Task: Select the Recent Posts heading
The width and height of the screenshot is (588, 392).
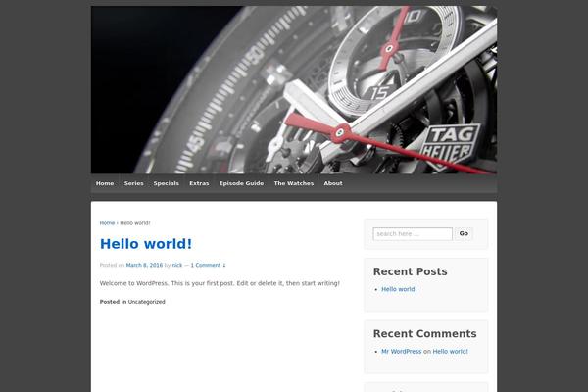Action: (x=411, y=271)
